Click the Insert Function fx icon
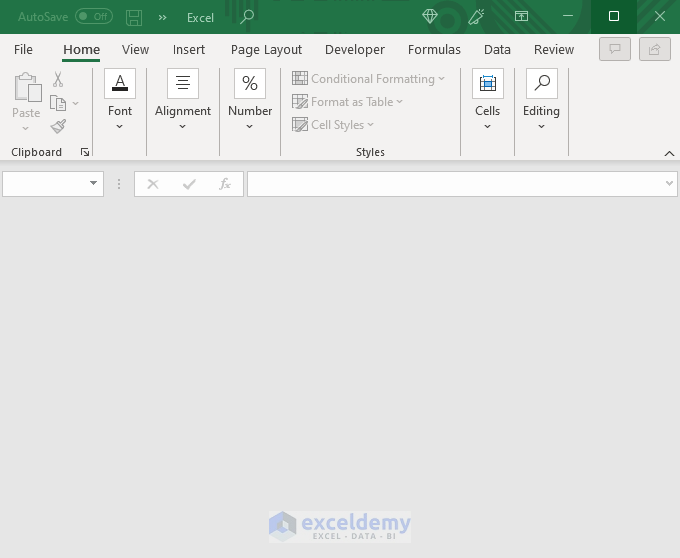This screenshot has width=680, height=558. click(225, 184)
